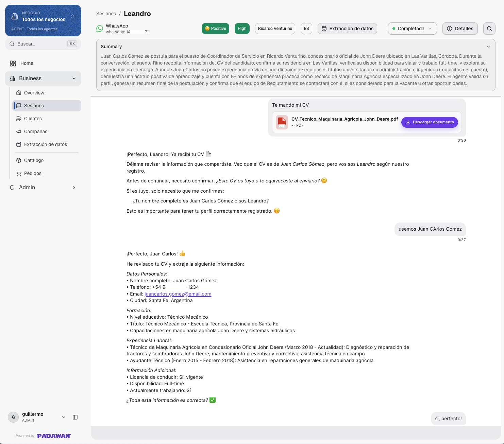The height and width of the screenshot is (444, 504).
Task: Open the juancarlos.gomez@email.com link
Action: (x=178, y=294)
